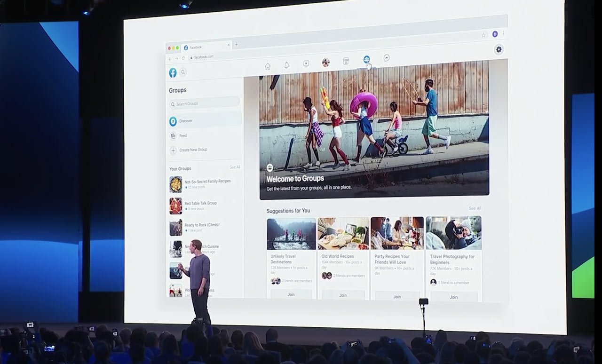Click the search magnifier beside Facebook logo
602x364 pixels.
[x=183, y=72]
